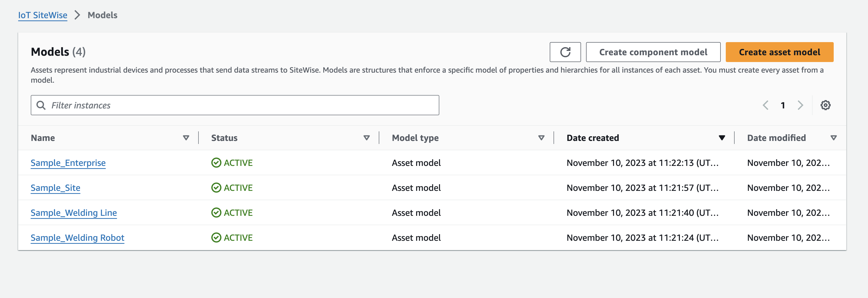
Task: Open the Sample_Enterprise model
Action: click(x=68, y=162)
